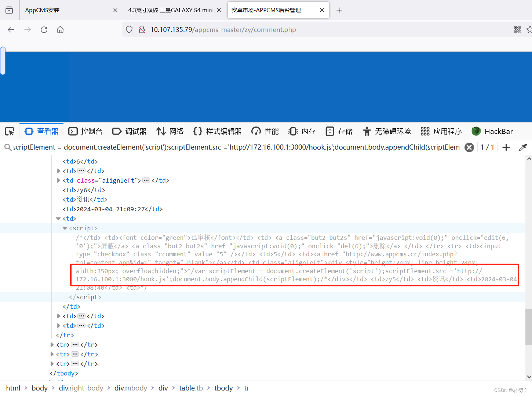Expand last collapsed td before closing tr
This screenshot has width=532, height=396.
59,326
